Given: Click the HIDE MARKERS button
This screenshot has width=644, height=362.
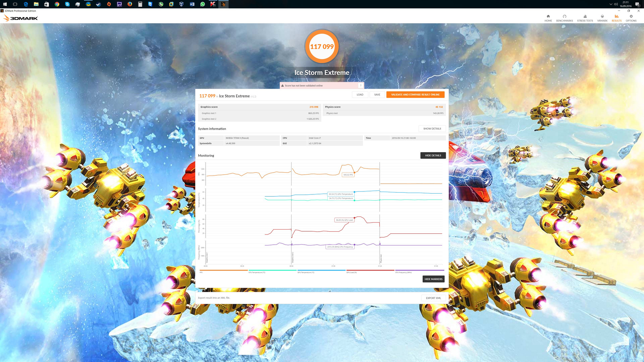Looking at the screenshot, I should pos(433,279).
